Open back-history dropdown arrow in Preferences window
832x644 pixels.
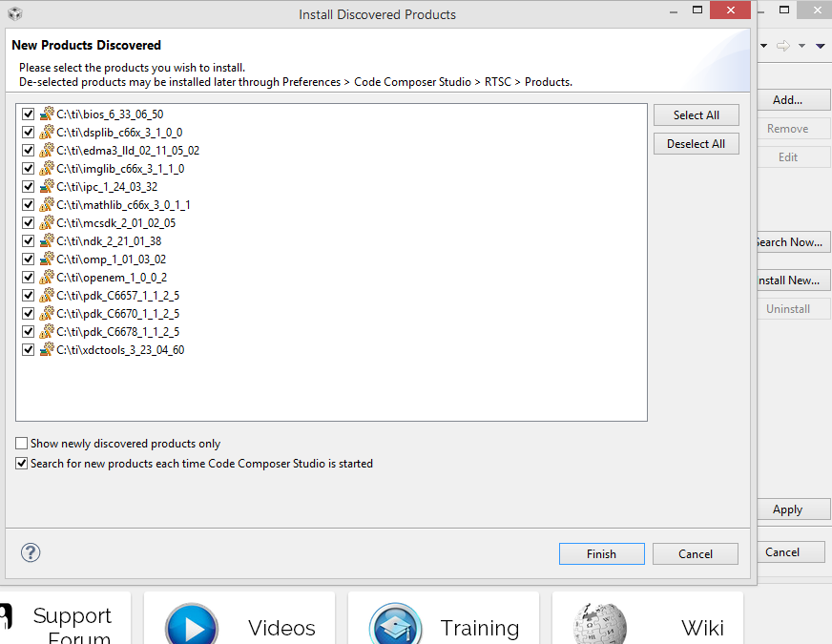[763, 46]
